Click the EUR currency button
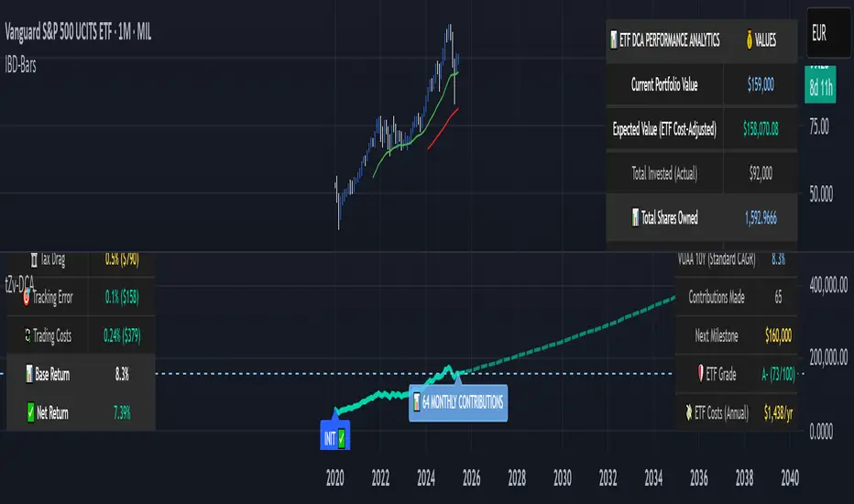This screenshot has width=854, height=504. (828, 33)
